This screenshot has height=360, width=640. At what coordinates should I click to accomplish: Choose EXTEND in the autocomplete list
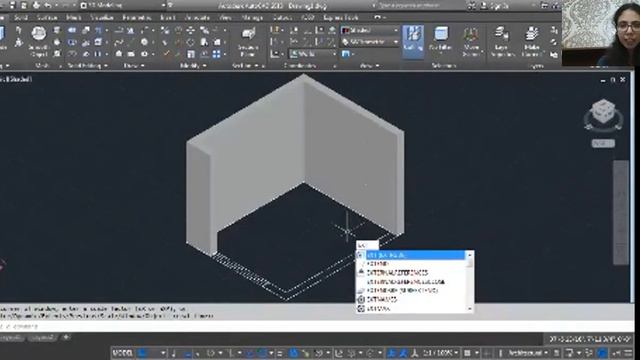pyautogui.click(x=411, y=264)
